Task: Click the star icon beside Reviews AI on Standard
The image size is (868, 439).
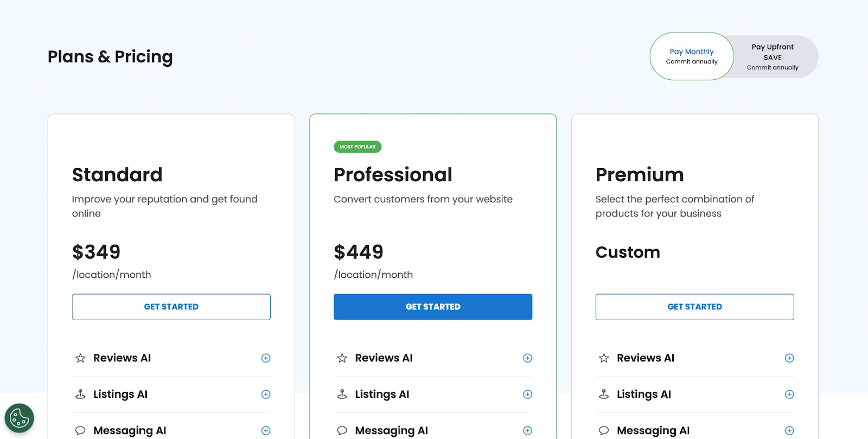Action: (80, 358)
